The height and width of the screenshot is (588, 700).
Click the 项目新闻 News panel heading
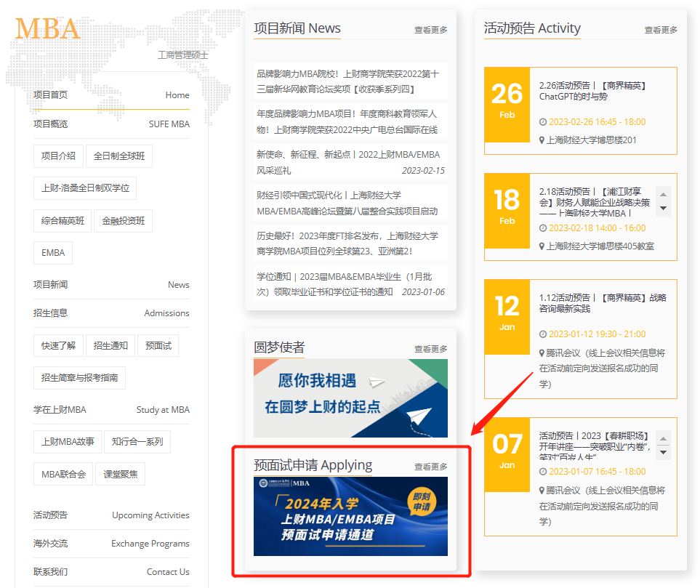[297, 28]
